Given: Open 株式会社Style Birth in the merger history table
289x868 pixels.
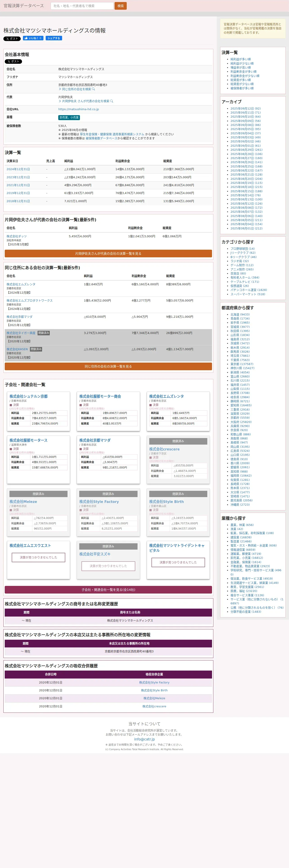Looking at the screenshot, I should coord(154,690).
